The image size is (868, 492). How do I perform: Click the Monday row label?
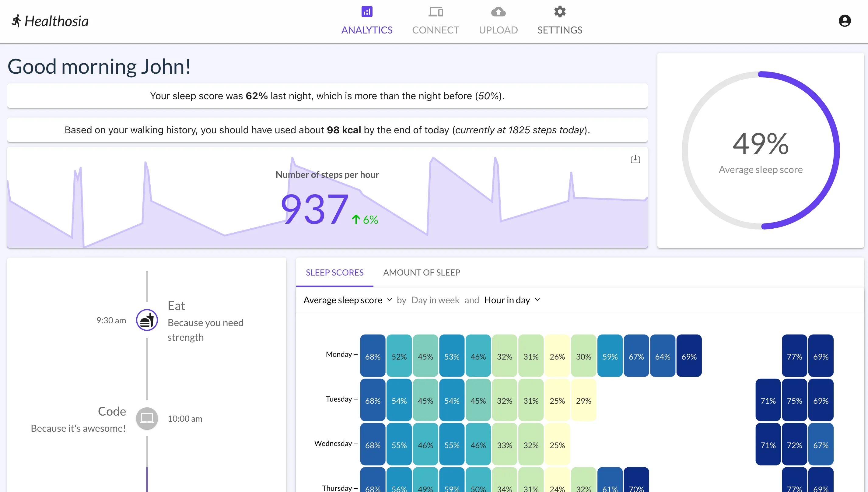tap(339, 354)
